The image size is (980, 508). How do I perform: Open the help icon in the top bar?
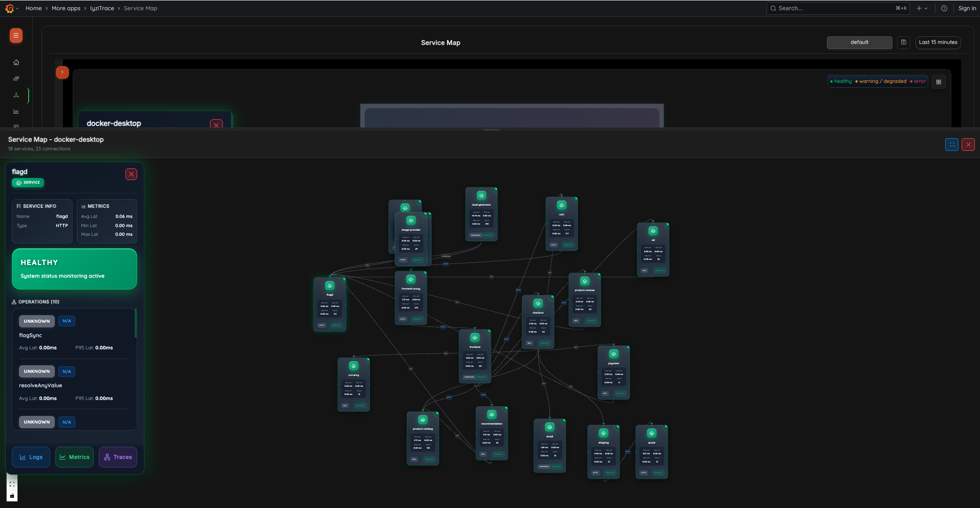click(944, 8)
